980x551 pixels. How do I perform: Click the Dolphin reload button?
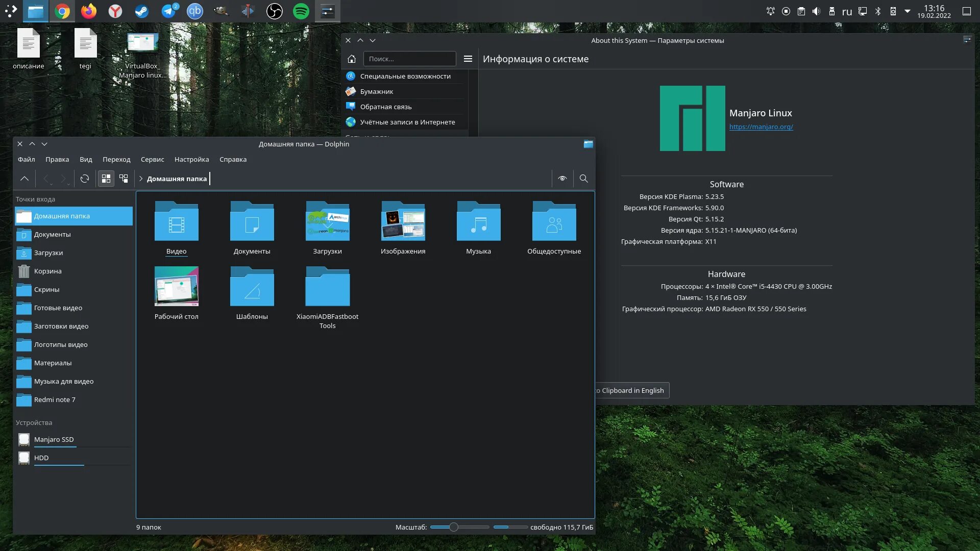point(85,179)
